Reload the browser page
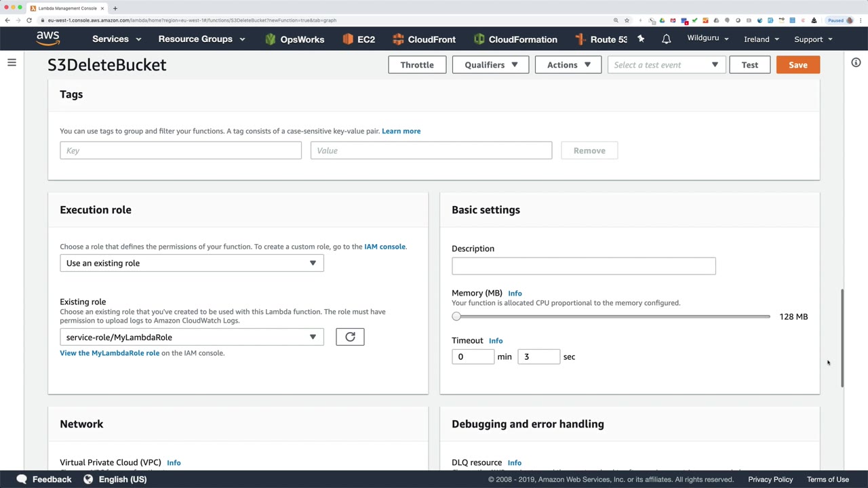Viewport: 868px width, 488px height. pyautogui.click(x=29, y=20)
